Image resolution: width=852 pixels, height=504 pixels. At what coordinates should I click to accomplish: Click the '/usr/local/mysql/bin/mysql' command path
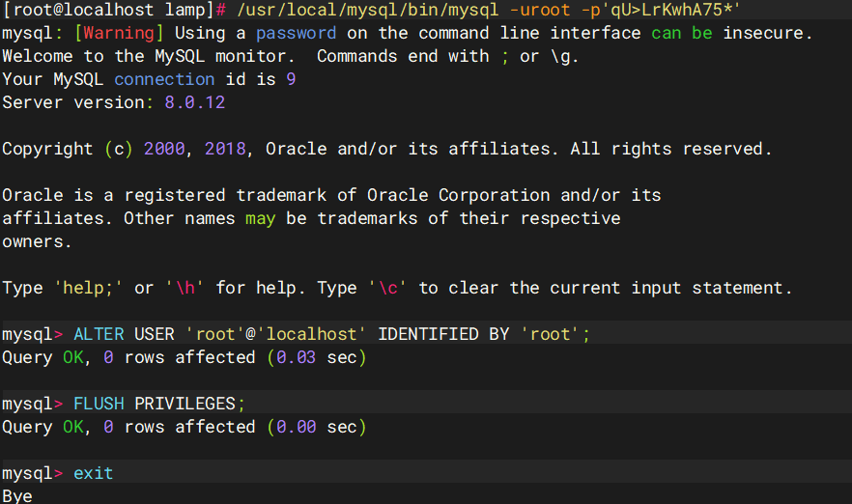coord(368,10)
